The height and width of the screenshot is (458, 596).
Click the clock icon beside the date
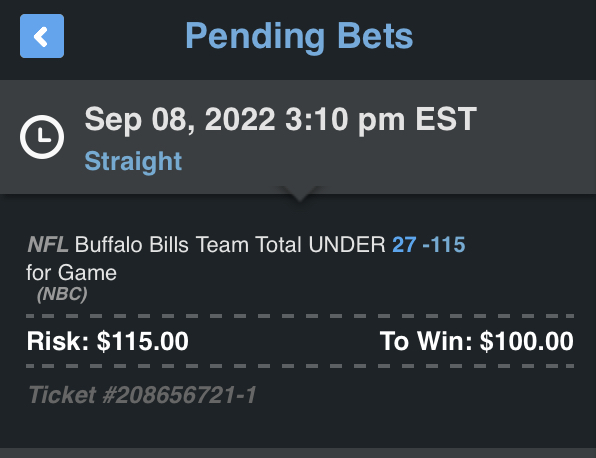(x=42, y=137)
